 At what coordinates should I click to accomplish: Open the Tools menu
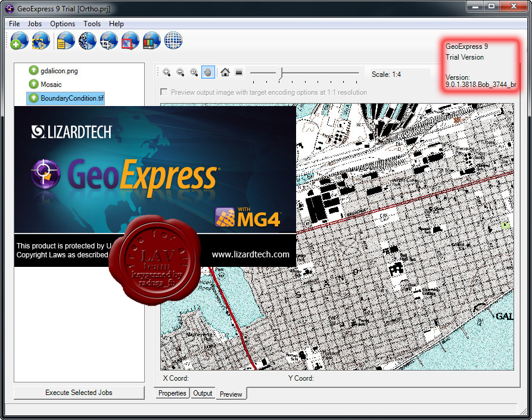point(92,24)
